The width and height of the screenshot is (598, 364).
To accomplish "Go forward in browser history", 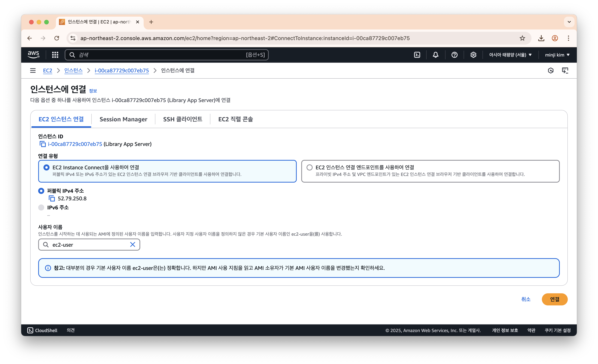I will point(43,38).
